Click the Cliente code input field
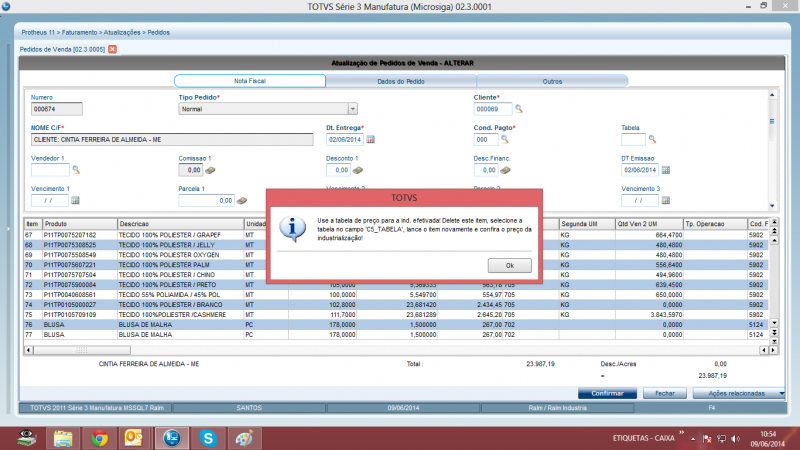 [492, 109]
